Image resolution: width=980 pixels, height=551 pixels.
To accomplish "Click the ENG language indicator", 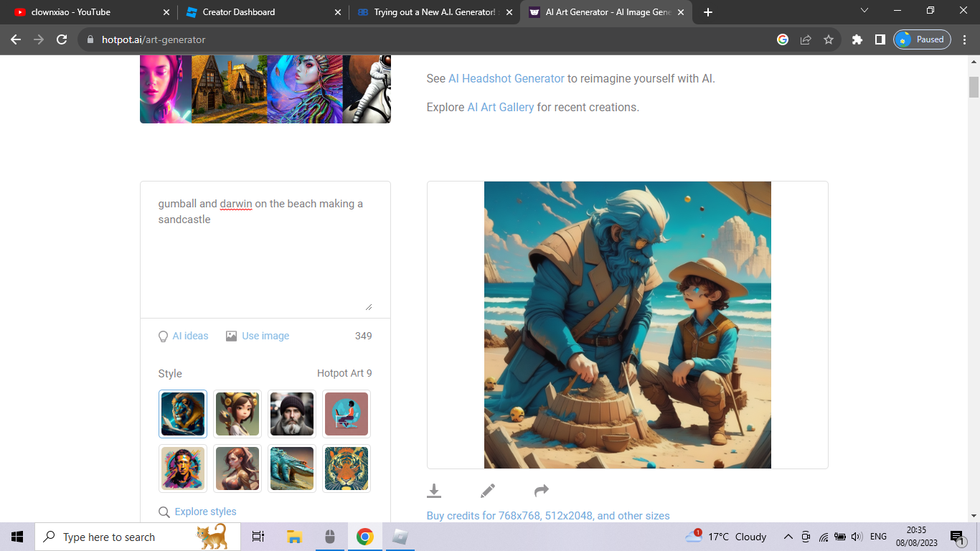I will [x=878, y=537].
